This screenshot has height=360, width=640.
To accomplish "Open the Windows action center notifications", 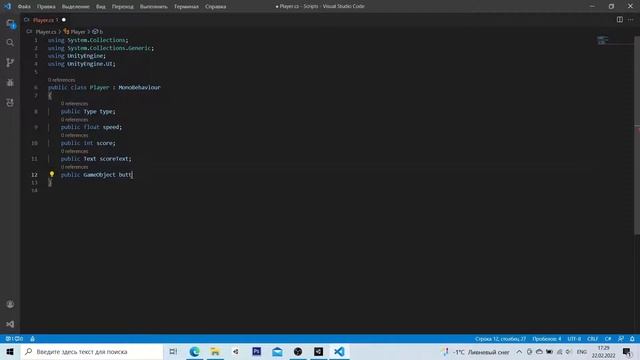I will coord(627,351).
